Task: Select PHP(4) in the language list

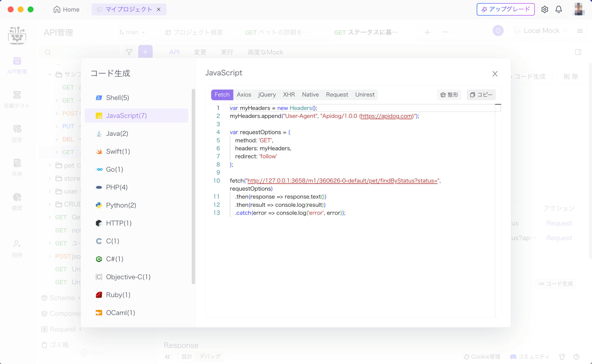Action: pos(117,187)
